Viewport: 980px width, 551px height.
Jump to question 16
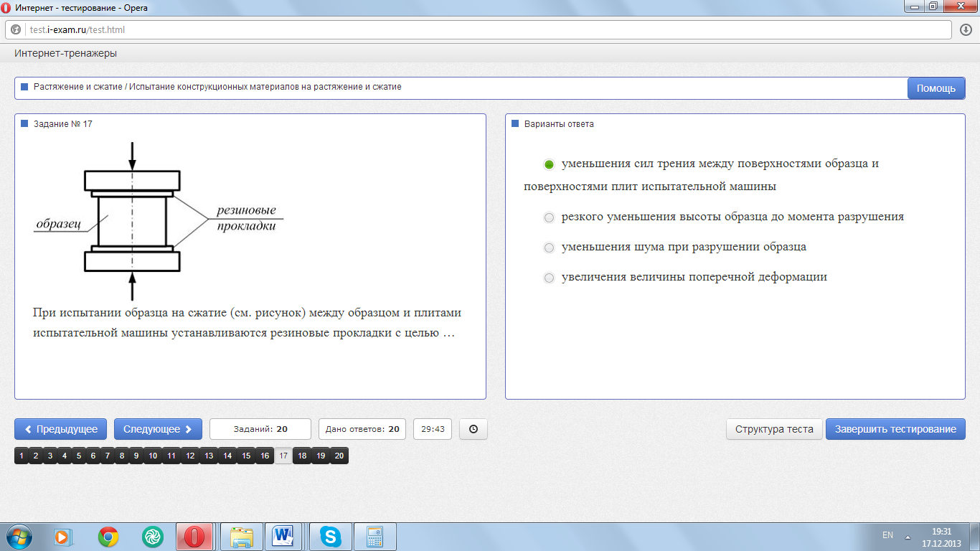coord(265,456)
